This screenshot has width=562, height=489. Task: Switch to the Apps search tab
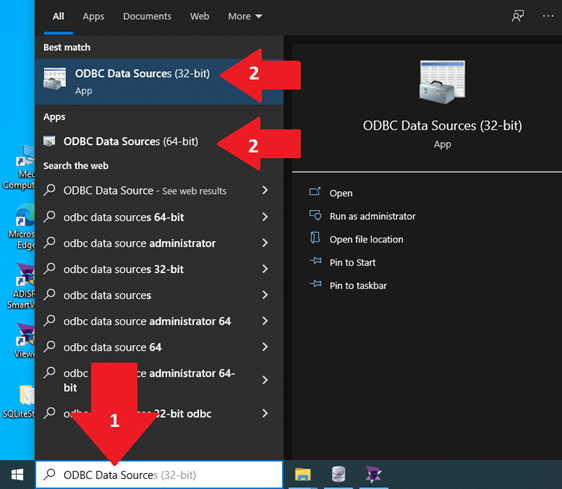click(93, 16)
